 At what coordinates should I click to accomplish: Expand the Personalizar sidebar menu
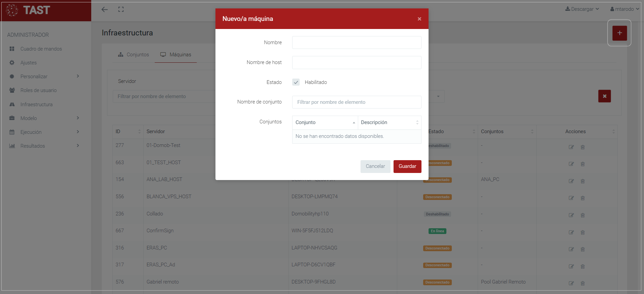[44, 77]
